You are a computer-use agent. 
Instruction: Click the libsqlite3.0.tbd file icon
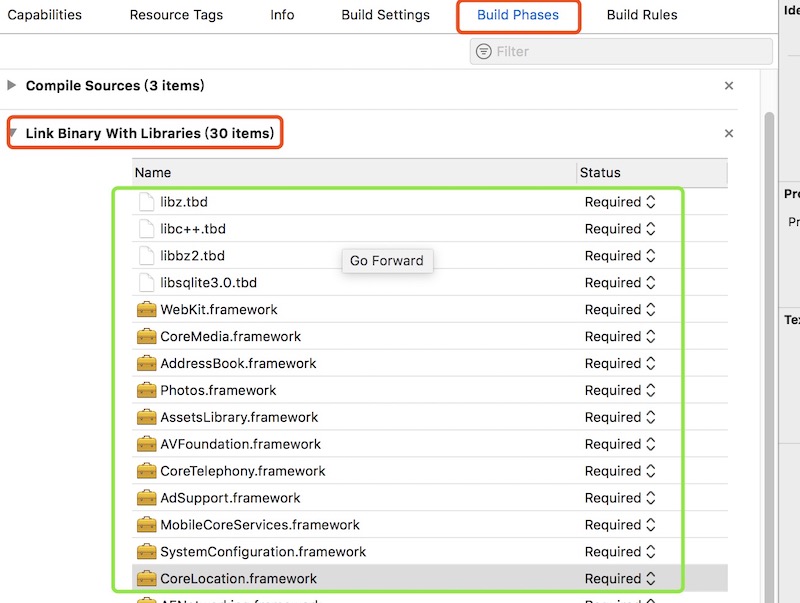146,283
